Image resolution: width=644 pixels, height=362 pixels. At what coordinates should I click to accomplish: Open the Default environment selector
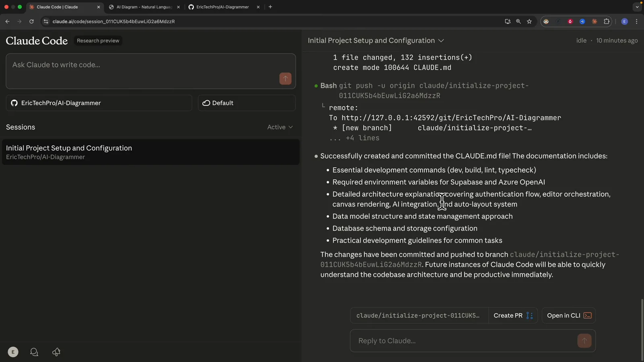[247, 103]
